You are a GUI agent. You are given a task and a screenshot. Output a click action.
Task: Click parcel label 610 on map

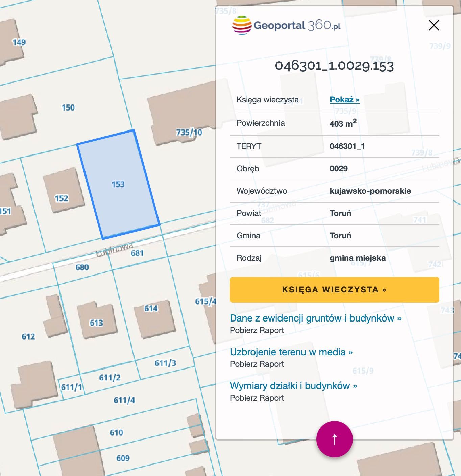tap(116, 433)
